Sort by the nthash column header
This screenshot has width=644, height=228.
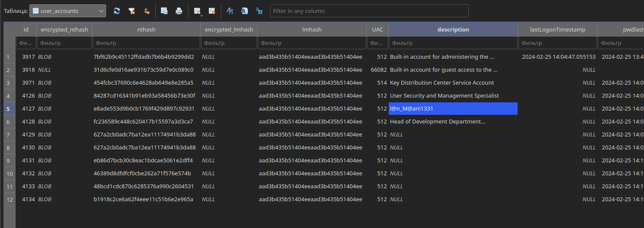(x=146, y=29)
